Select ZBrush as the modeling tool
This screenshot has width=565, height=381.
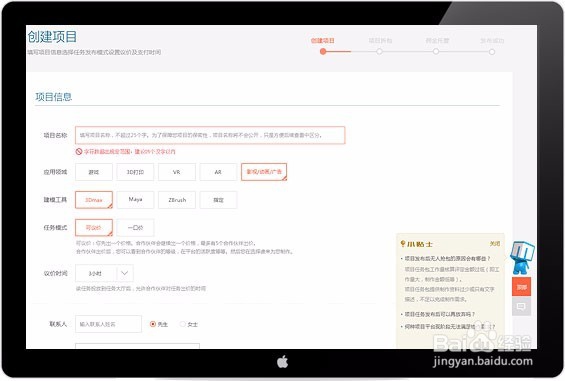pos(177,200)
